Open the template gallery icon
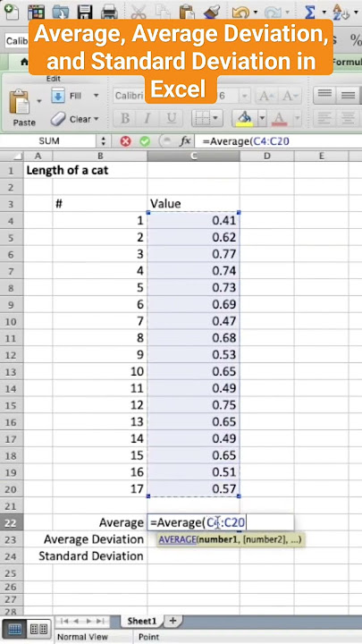 (x=36, y=12)
